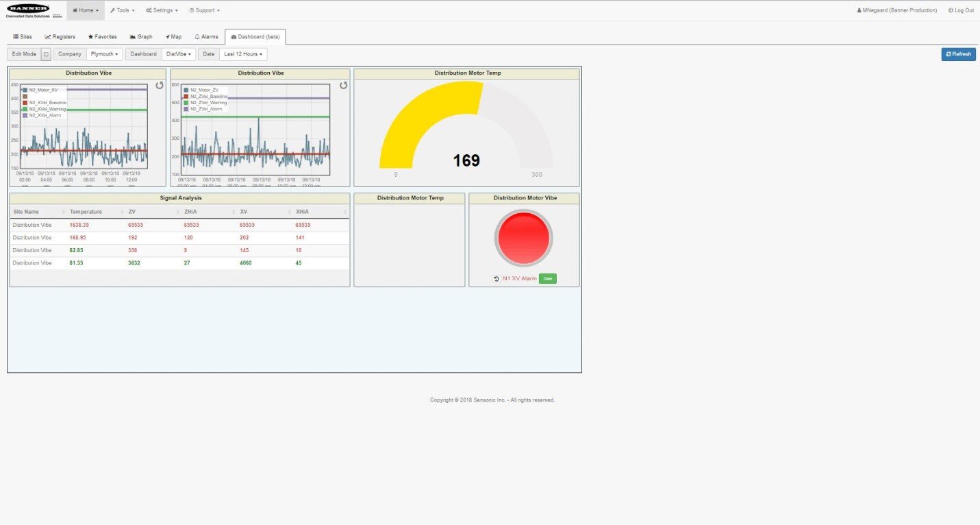The image size is (980, 525).
Task: Toggle N2_ZVel_Warning series in chart legend
Action: click(186, 103)
